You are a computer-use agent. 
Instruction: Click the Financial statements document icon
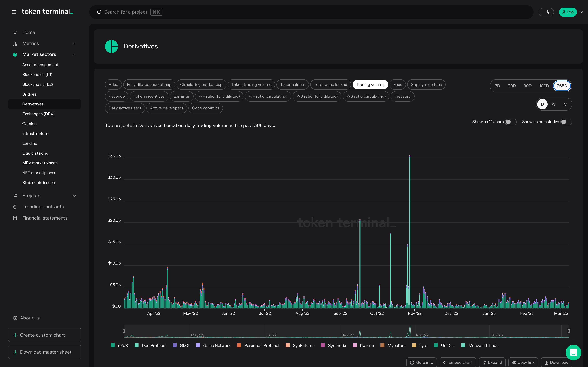coord(15,218)
